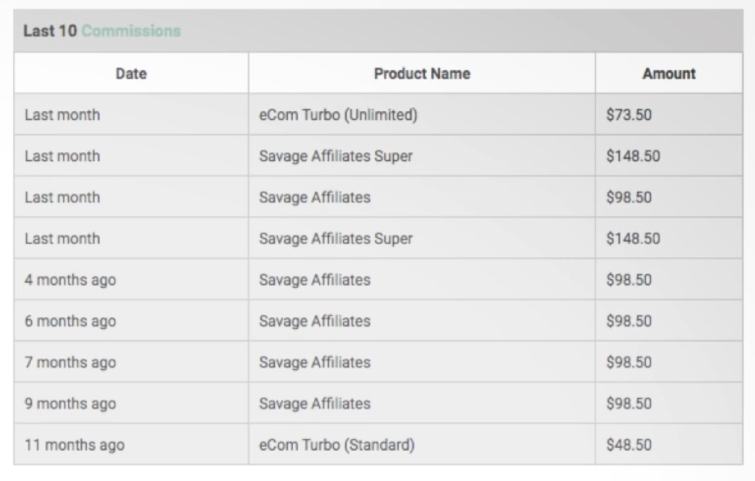Click the '6 months ago' date cell
Viewport: 755px width, 481px height.
pyautogui.click(x=70, y=321)
